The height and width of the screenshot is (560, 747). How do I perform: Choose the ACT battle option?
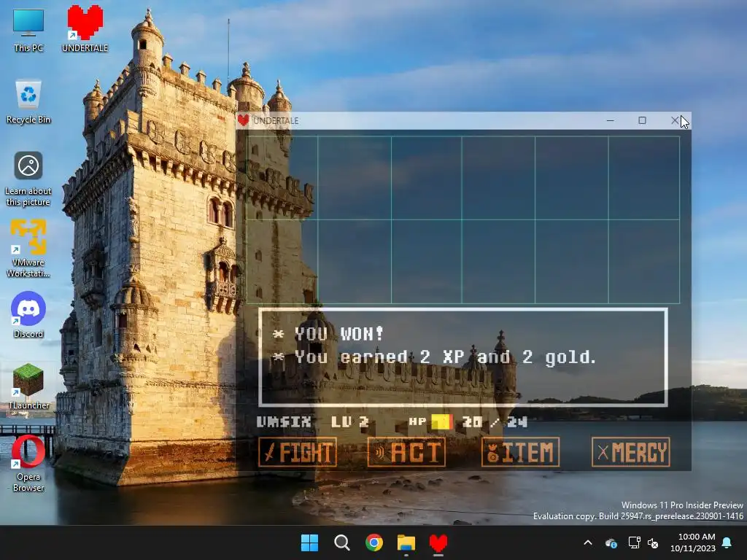point(406,452)
